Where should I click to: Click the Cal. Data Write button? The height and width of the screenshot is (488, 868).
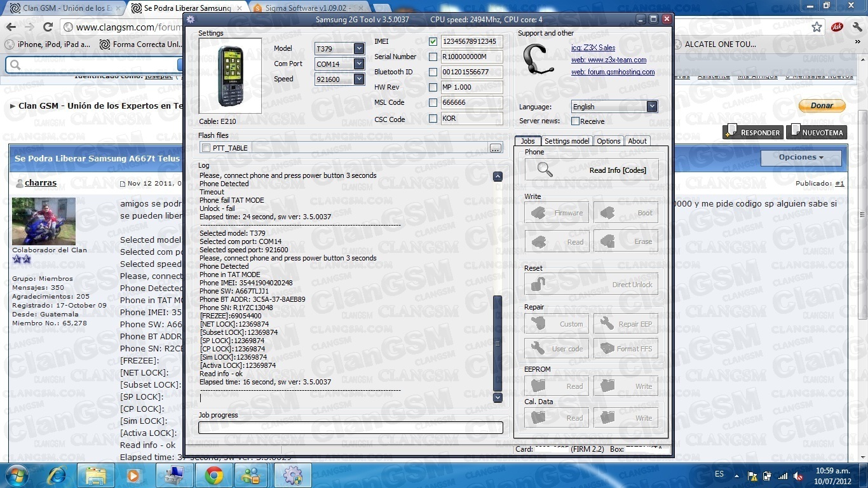626,417
